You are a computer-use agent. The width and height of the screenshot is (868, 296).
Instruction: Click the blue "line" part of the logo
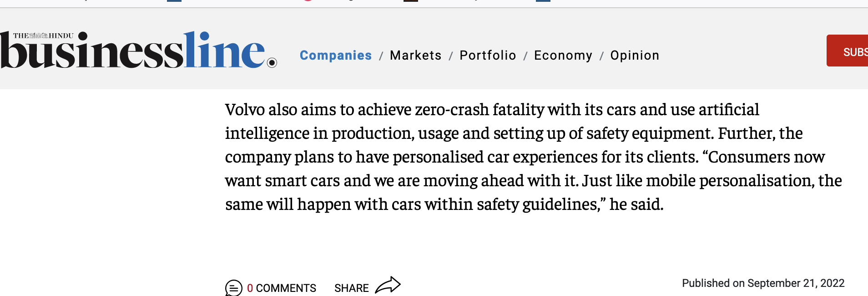224,50
